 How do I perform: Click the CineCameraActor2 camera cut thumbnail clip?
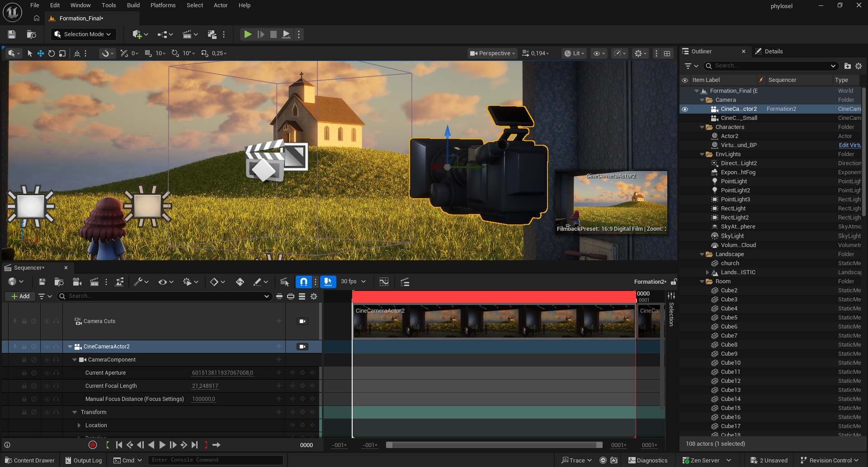(x=494, y=321)
